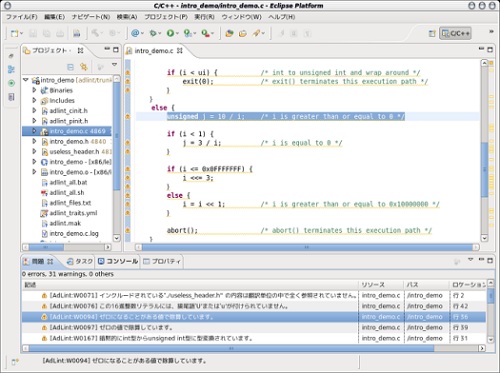Viewport: 500px width, 373px height.
Task: Switch to the タスク tab
Action: click(80, 261)
